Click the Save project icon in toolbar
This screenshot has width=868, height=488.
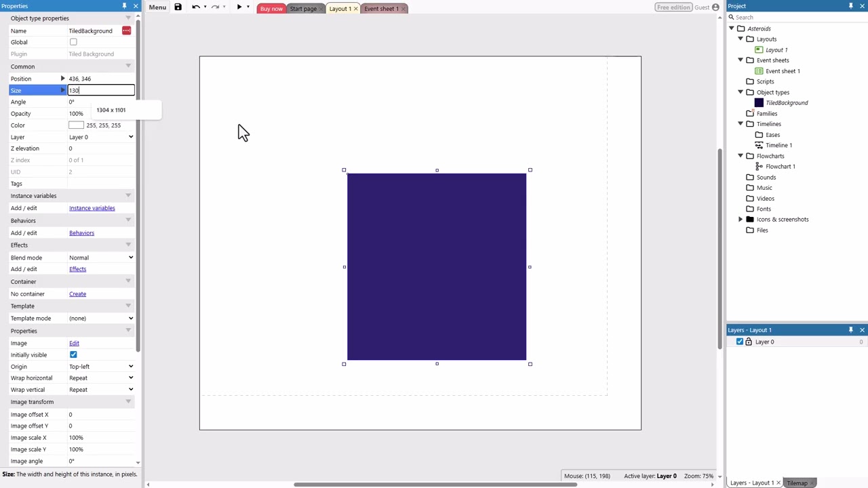point(178,7)
